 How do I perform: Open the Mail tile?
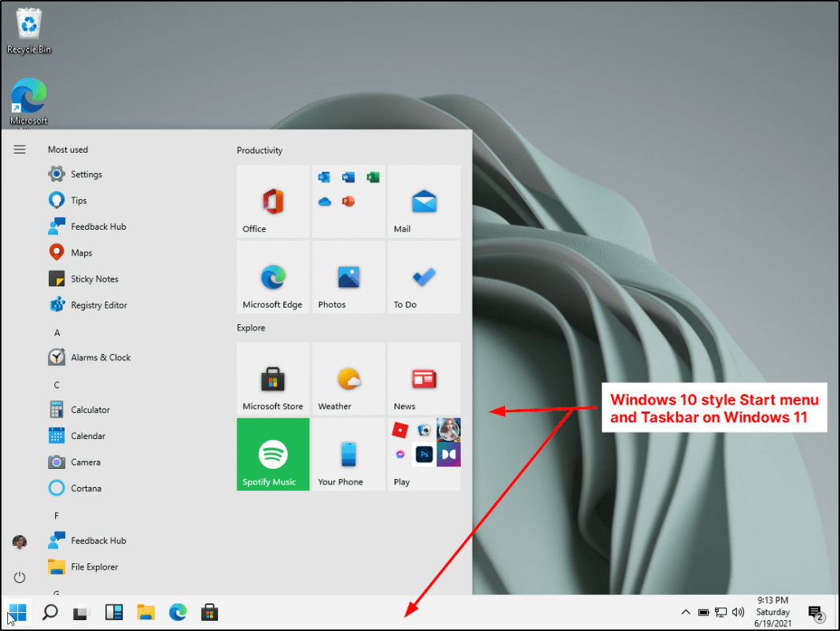click(x=424, y=201)
